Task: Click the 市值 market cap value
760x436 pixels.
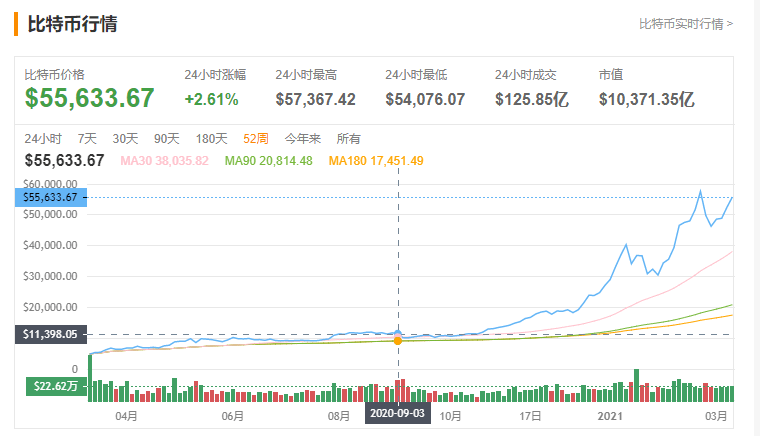Action: [x=646, y=99]
